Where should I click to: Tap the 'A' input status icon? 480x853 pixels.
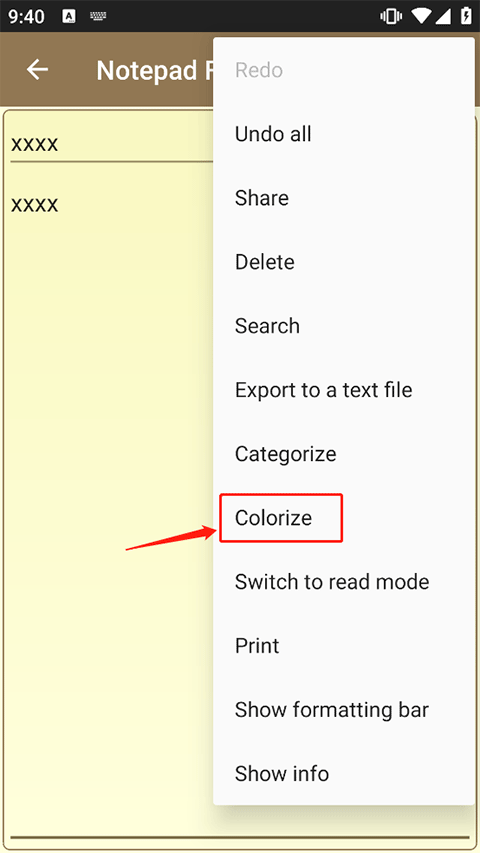coord(69,16)
